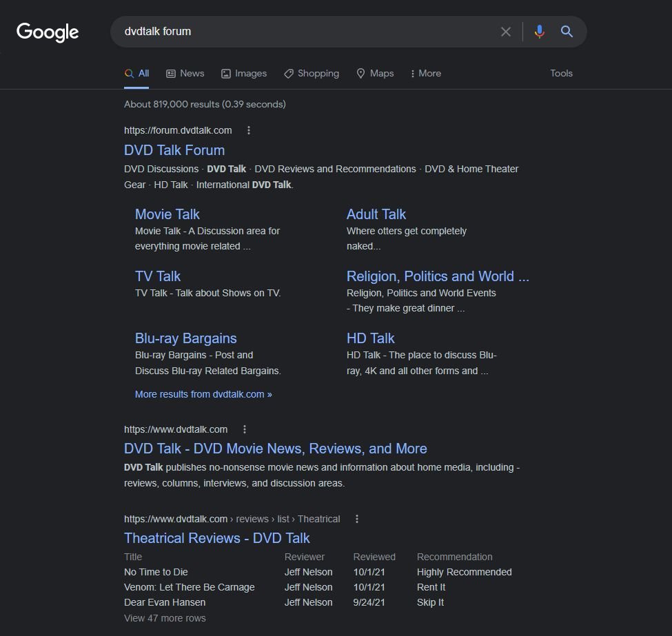Start voice search with microphone icon
The image size is (672, 636).
[x=540, y=32]
